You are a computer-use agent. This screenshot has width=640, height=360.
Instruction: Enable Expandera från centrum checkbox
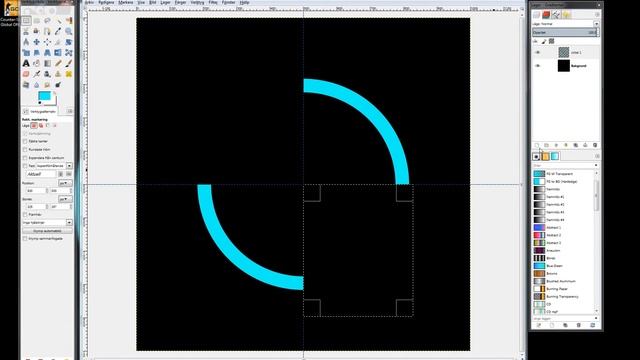tap(25, 158)
